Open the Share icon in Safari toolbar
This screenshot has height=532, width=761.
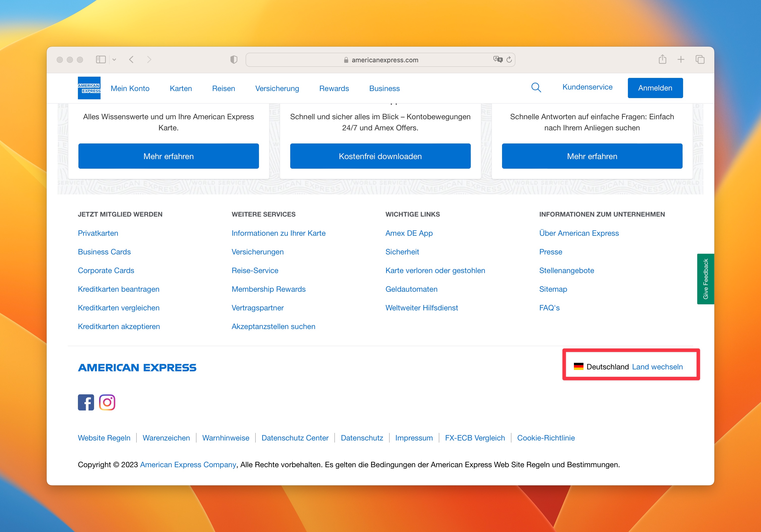(x=663, y=59)
